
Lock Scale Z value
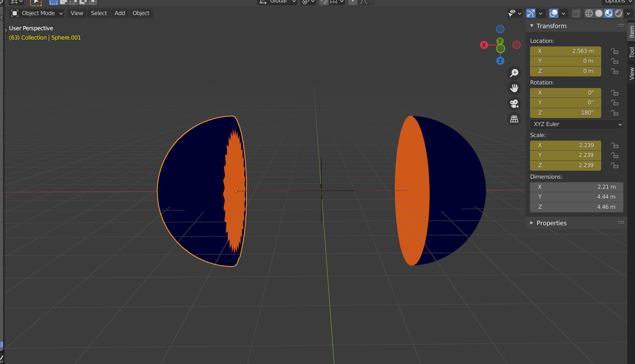point(615,165)
